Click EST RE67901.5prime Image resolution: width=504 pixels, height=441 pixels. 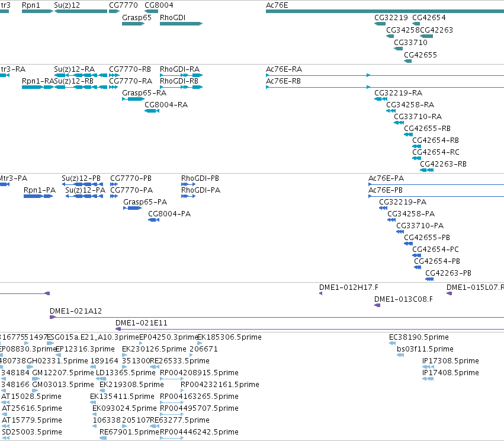[129, 432]
